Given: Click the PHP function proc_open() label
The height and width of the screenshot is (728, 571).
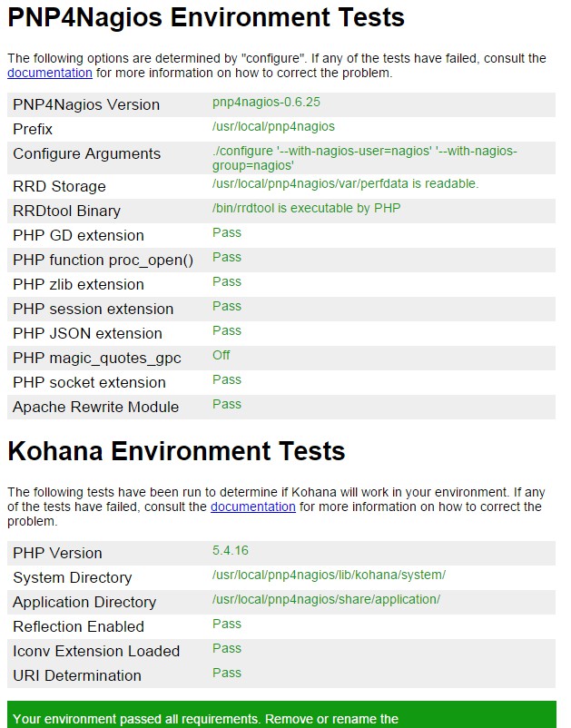Looking at the screenshot, I should tap(103, 261).
